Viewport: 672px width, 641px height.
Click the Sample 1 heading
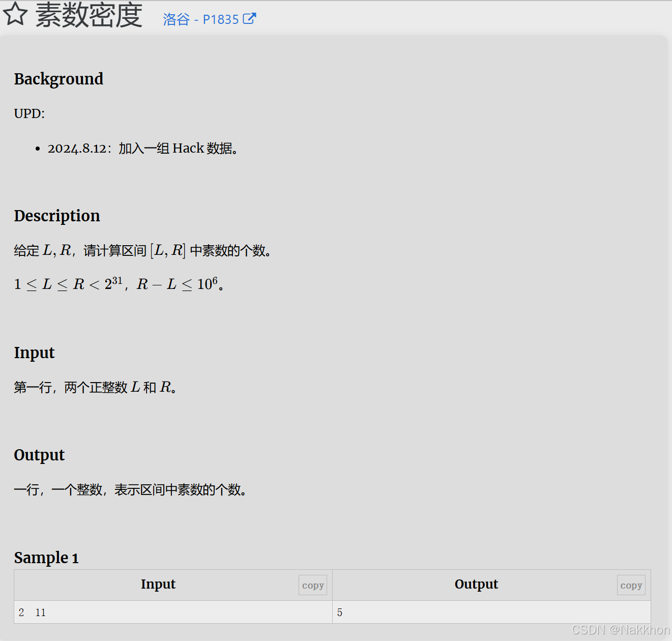pyautogui.click(x=46, y=558)
